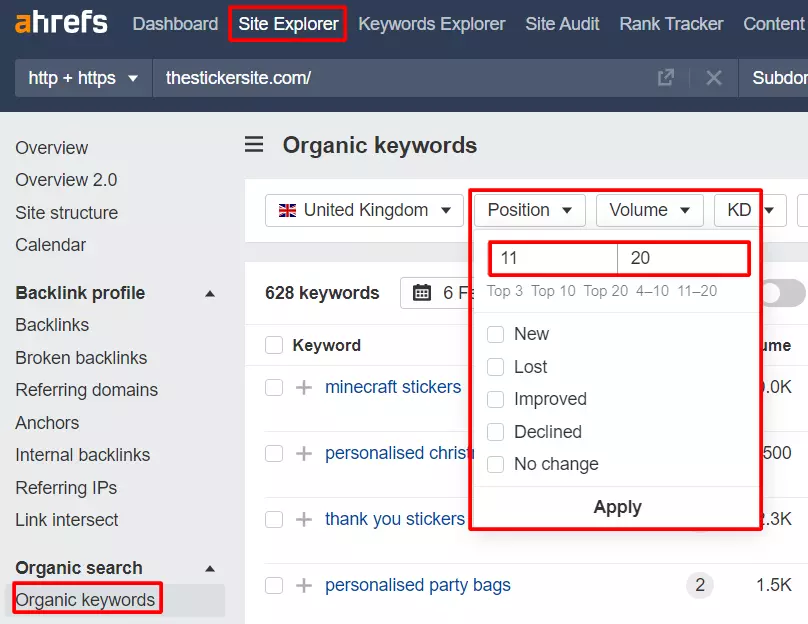Click plus icon next to thank you stickers
This screenshot has width=808, height=624.
(304, 519)
